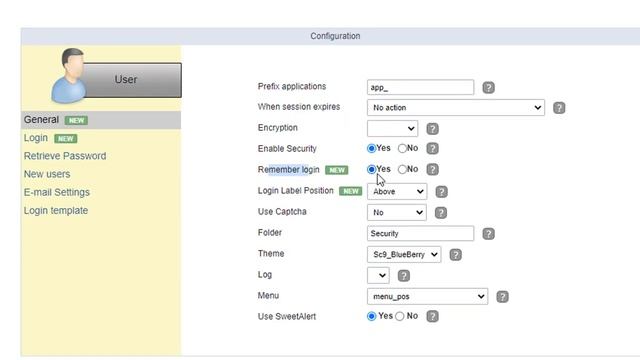Open help icon for Use Captcha

(x=440, y=212)
